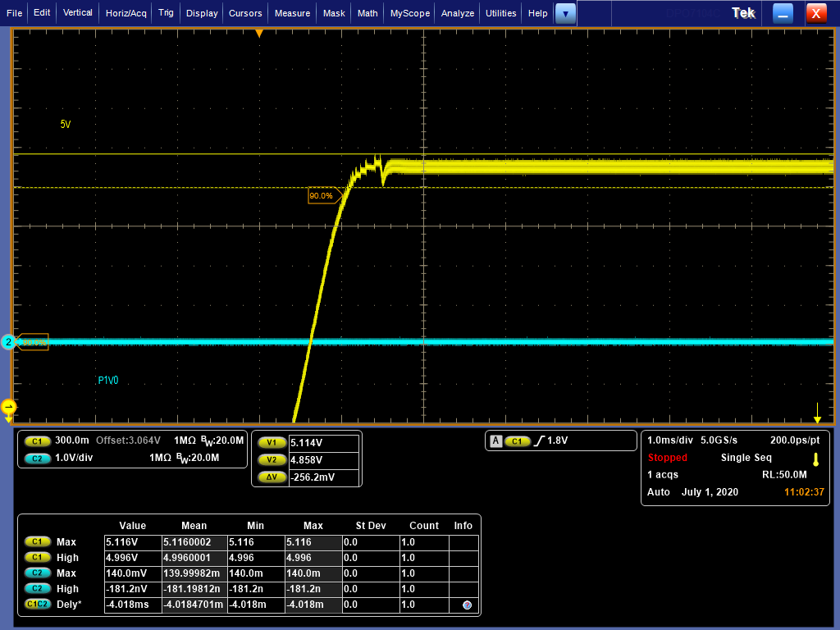Click the C1 High value 4.996V cell
The height and width of the screenshot is (630, 840).
click(x=133, y=558)
